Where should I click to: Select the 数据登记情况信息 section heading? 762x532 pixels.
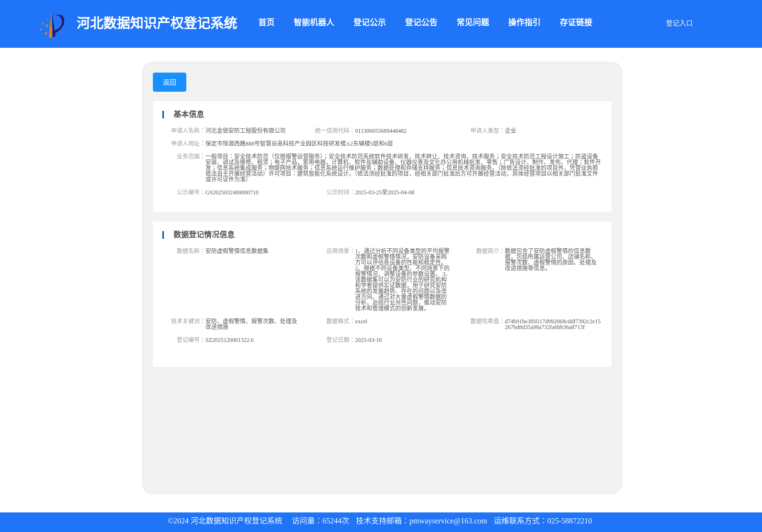[x=204, y=234]
